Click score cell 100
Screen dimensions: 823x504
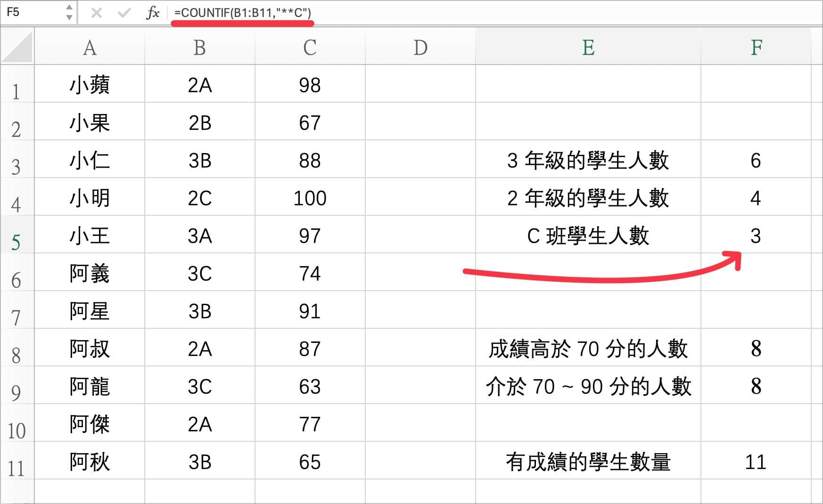tap(310, 197)
